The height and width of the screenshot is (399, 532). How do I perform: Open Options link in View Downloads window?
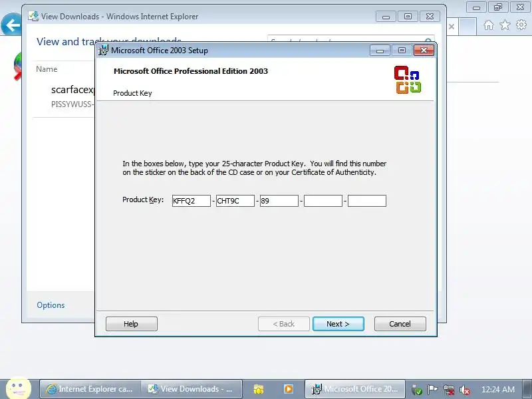click(51, 305)
